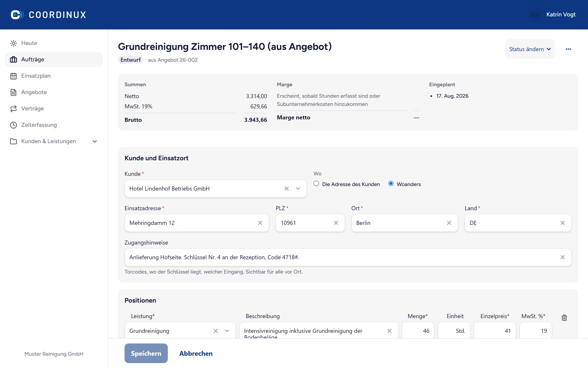Open the Leistung dropdown for Grundreinigung
Viewport: 588px width, 368px height.
click(x=227, y=331)
